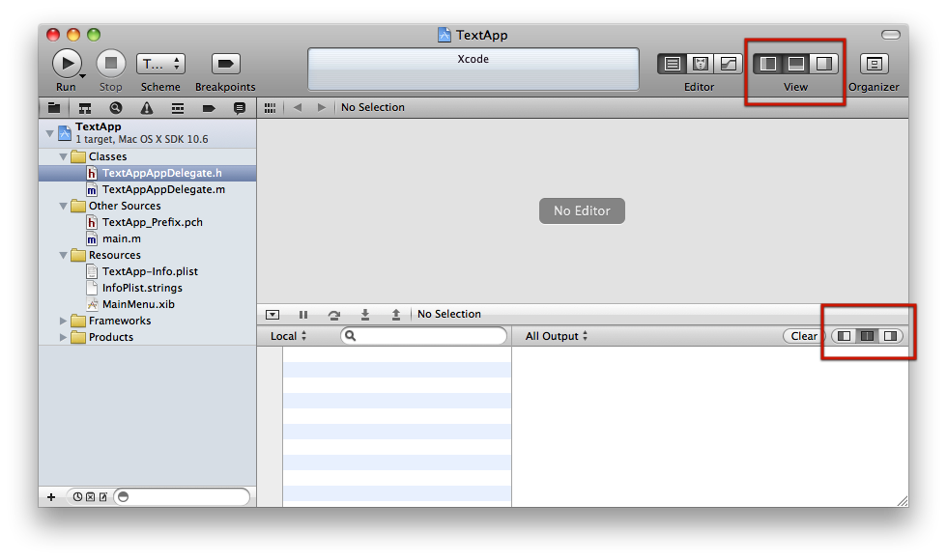Filter by recently edited files

point(78,497)
